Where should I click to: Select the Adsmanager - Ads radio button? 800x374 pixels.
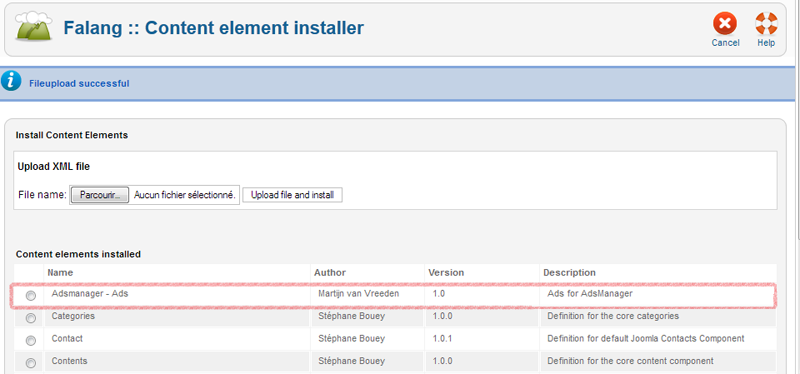tap(31, 296)
